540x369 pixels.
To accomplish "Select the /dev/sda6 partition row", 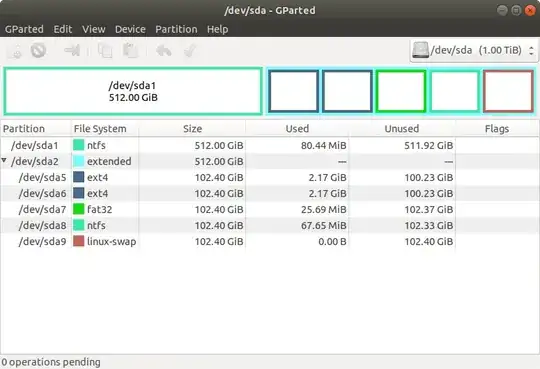I will pyautogui.click(x=270, y=193).
